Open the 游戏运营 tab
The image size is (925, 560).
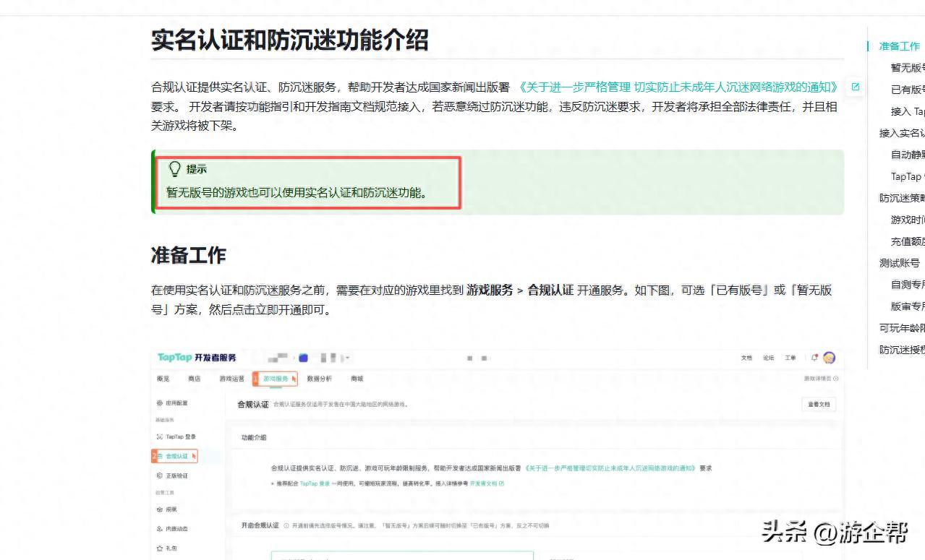pos(231,379)
